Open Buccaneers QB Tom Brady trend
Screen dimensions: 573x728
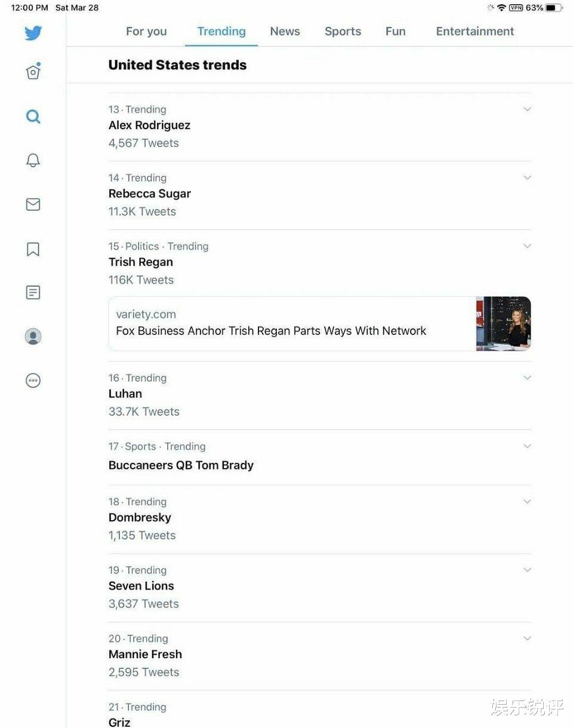pos(181,465)
